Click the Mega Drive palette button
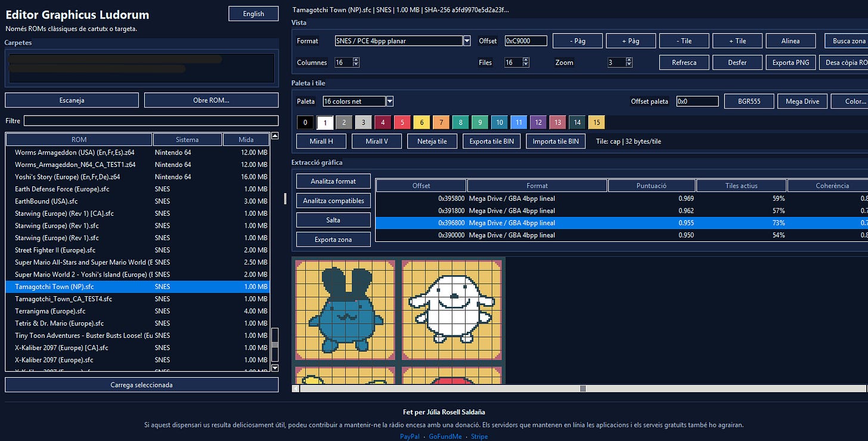Viewport: 868px width, 441px height. (802, 101)
